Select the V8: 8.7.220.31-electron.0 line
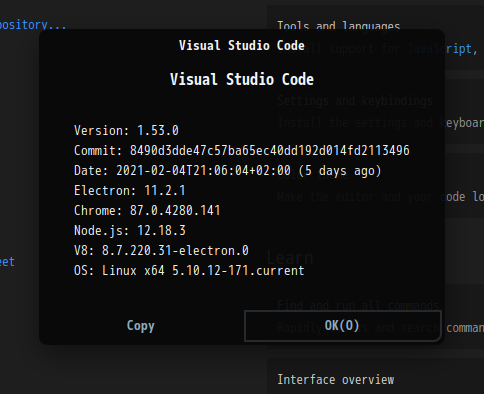The image size is (484, 394). pyautogui.click(x=161, y=251)
